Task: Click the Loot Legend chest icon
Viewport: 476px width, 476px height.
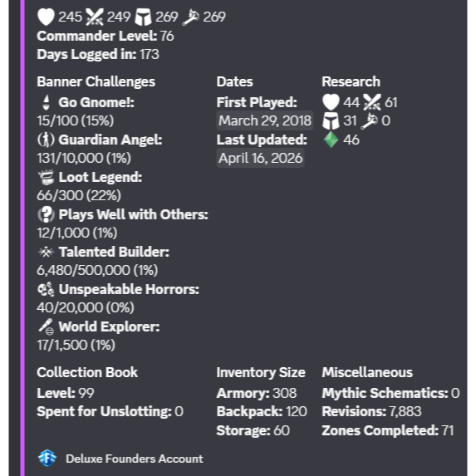Action: coord(46,177)
